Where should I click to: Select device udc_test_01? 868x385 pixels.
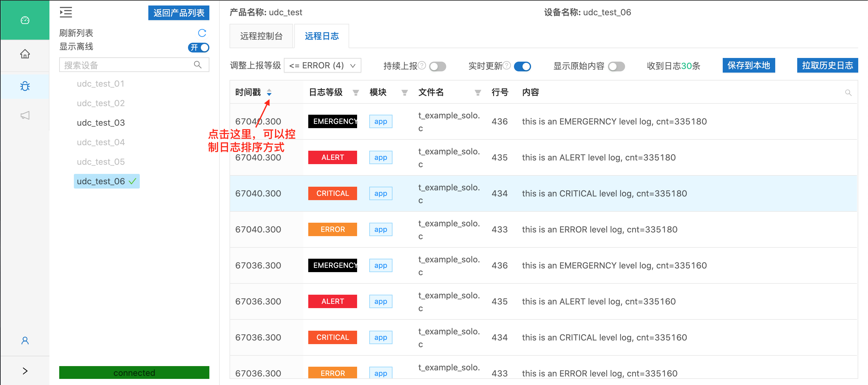tap(100, 84)
